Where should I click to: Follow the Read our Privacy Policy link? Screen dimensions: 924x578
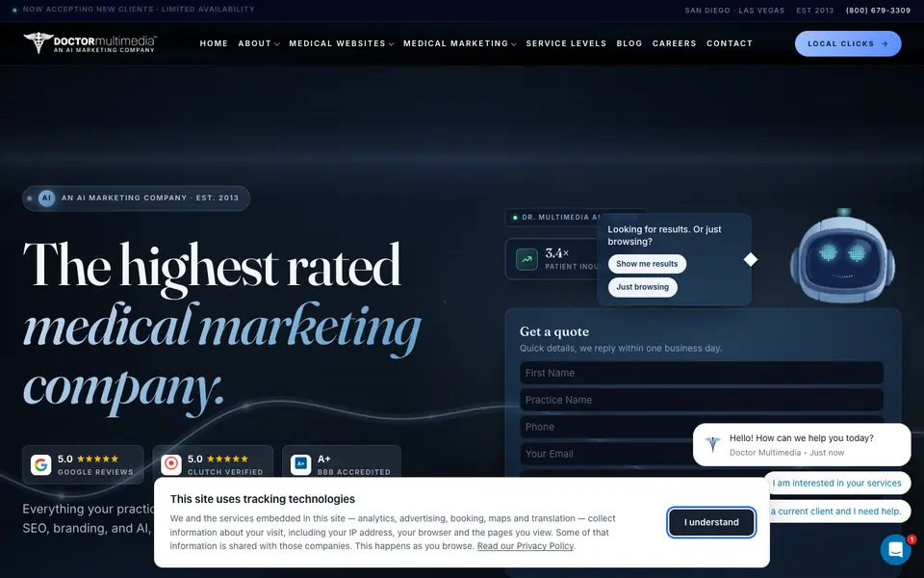click(526, 546)
